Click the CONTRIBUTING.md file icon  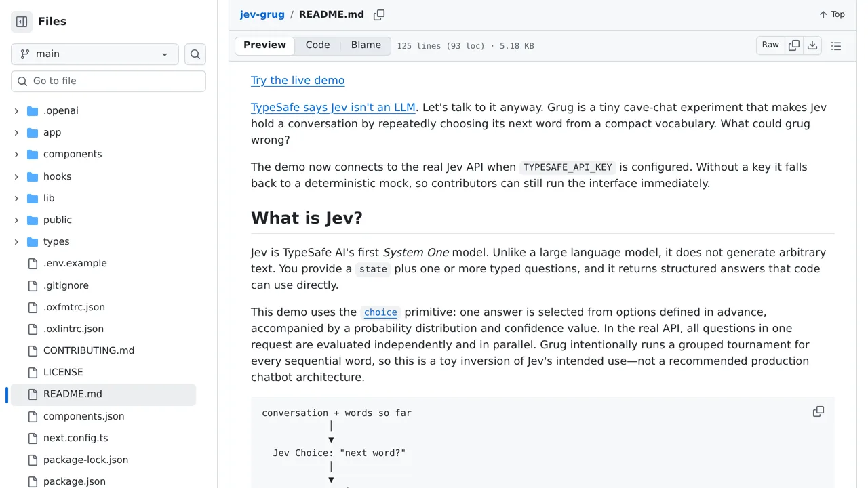(33, 350)
